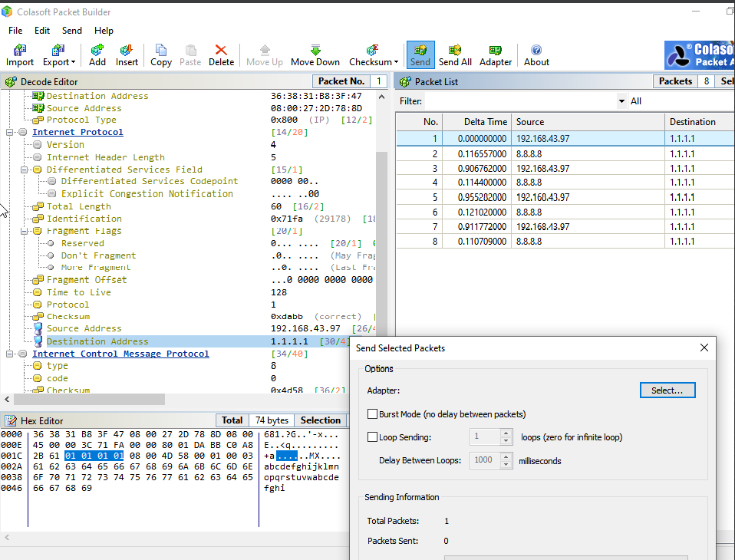The height and width of the screenshot is (560, 735).
Task: Enable Burst Mode checkbox
Action: point(372,413)
